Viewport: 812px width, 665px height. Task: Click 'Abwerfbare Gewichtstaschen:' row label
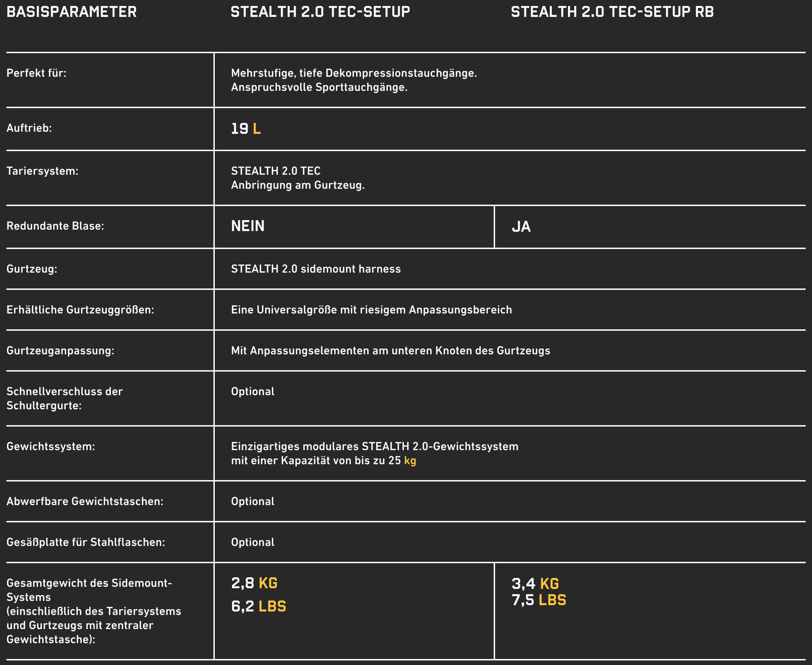[x=85, y=502]
